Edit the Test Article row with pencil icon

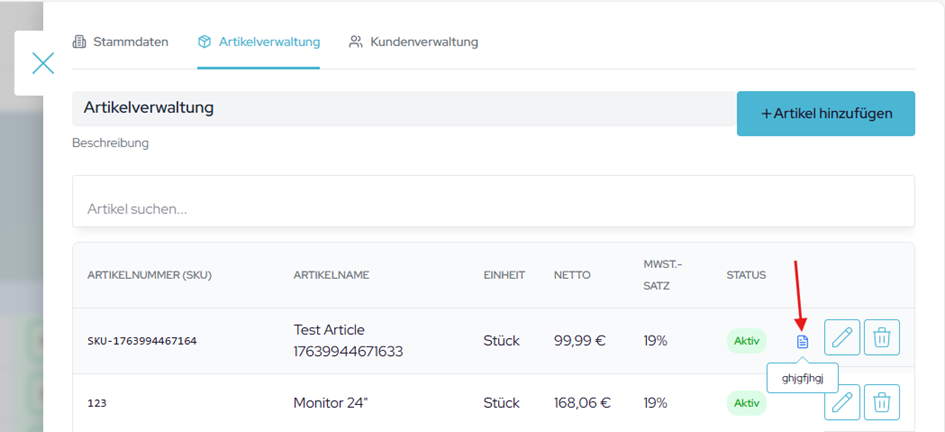pos(842,338)
